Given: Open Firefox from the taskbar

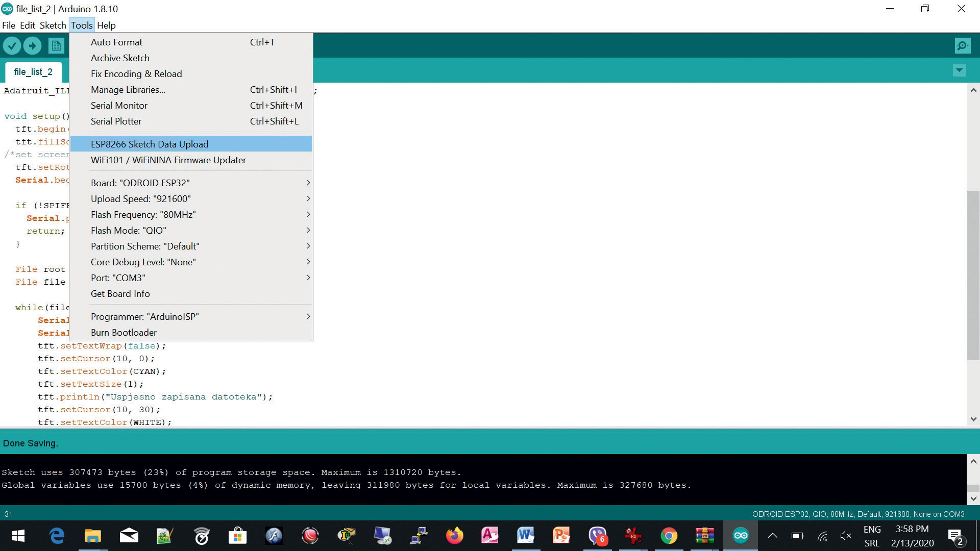Looking at the screenshot, I should [x=454, y=536].
